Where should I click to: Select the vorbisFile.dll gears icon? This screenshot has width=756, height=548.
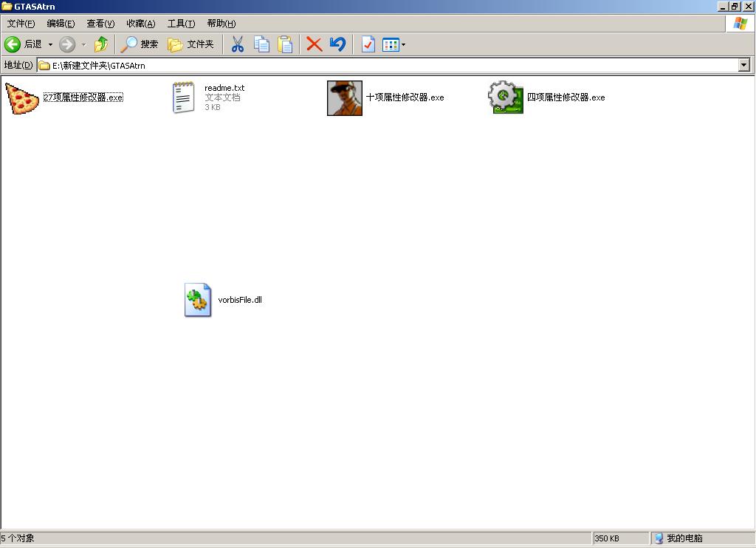198,300
